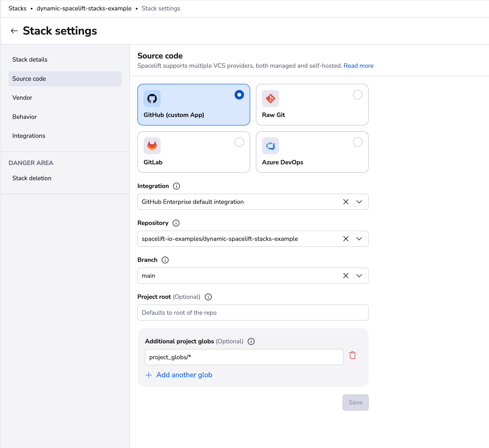Image resolution: width=489 pixels, height=448 pixels.
Task: Delete the project_globs/* glob with trash icon
Action: [x=352, y=355]
